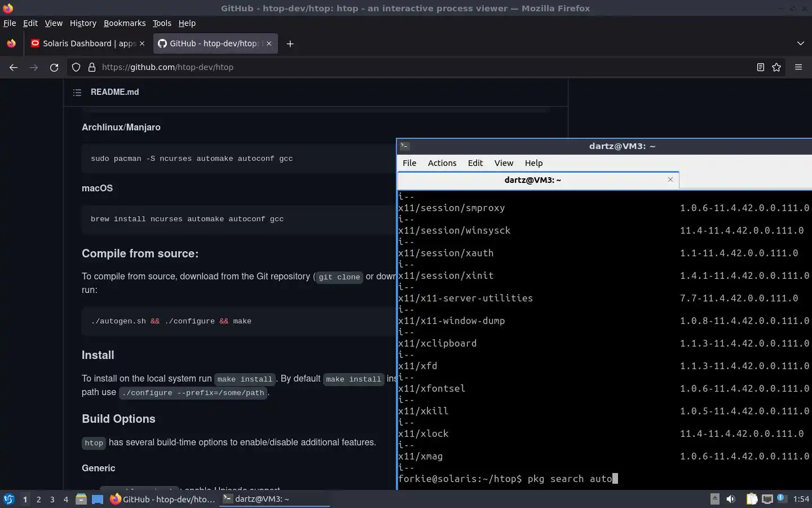Open README.md outline list icon
The width and height of the screenshot is (812, 508).
[77, 92]
